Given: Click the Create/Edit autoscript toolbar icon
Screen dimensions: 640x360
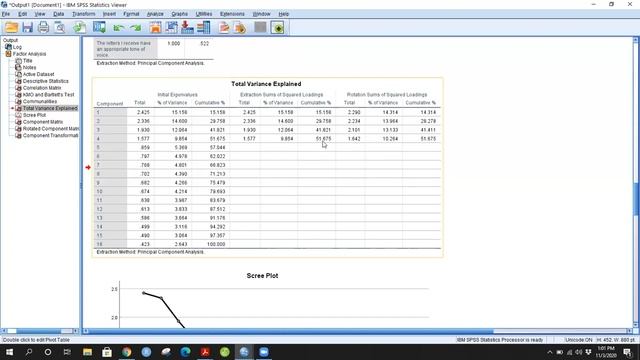Looking at the screenshot, I should (224, 27).
